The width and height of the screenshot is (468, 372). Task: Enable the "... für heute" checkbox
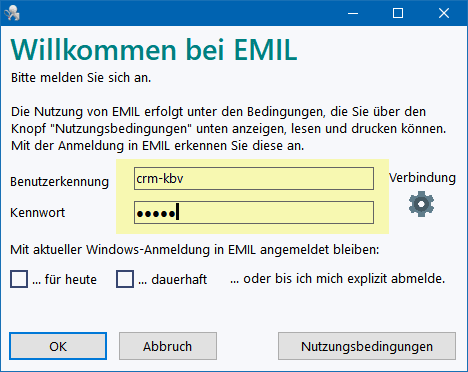tap(19, 279)
